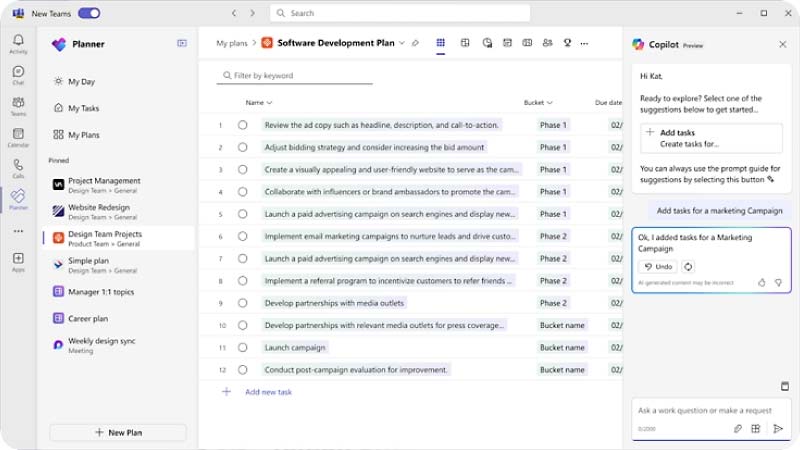Open Planner app in the left rail
Screen dimensions: 800x450
pos(18,199)
